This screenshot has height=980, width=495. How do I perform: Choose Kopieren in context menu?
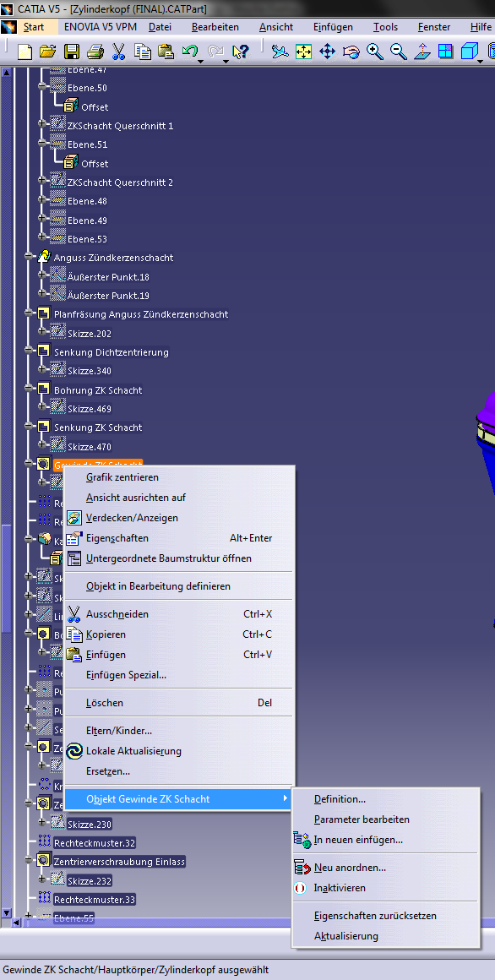pyautogui.click(x=179, y=634)
